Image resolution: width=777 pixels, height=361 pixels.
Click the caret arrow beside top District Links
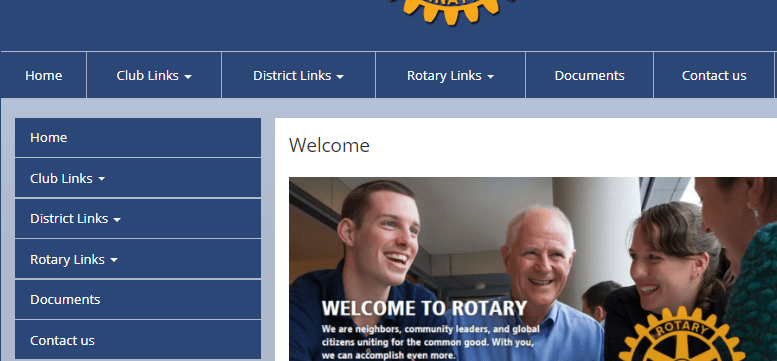[x=340, y=77]
